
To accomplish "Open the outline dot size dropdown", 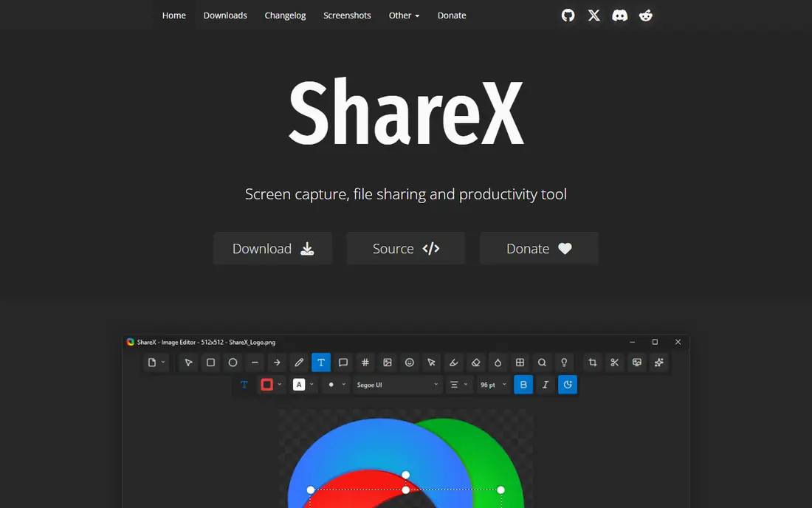I will tap(337, 385).
